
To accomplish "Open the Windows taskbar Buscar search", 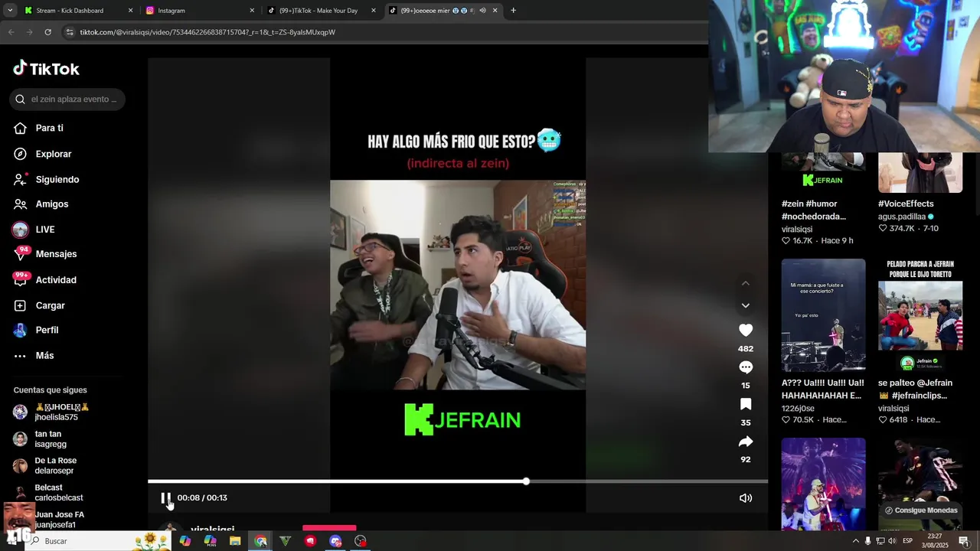I will pyautogui.click(x=100, y=541).
